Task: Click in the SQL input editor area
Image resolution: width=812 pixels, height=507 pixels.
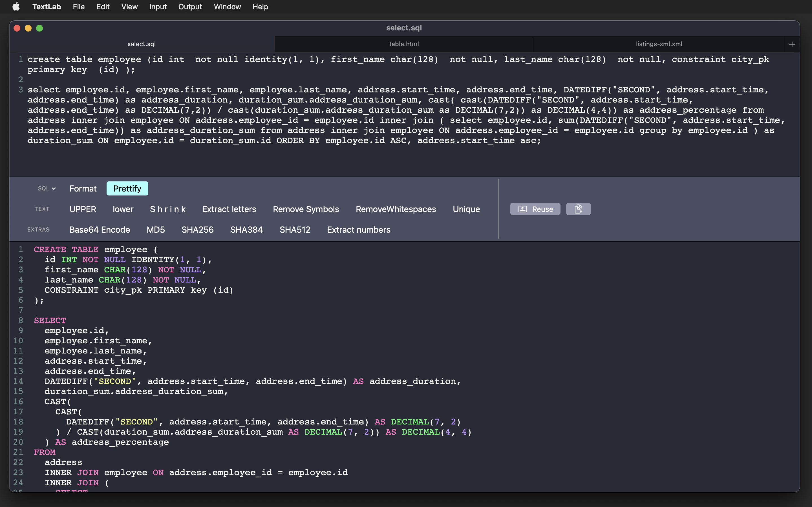Action: (403, 158)
